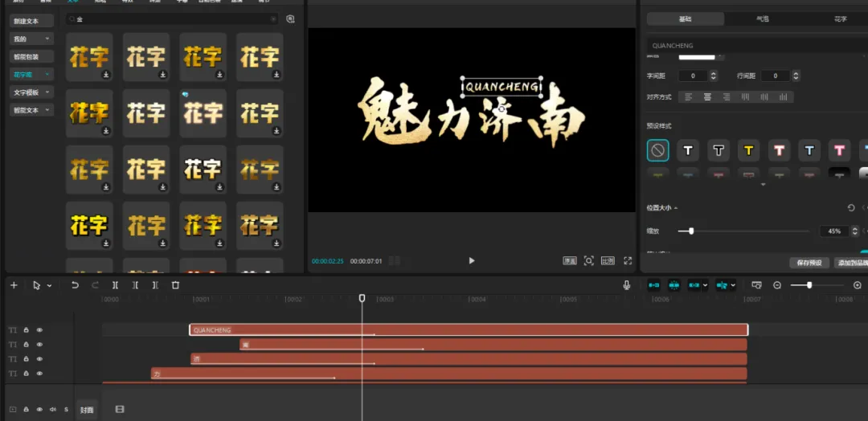Delete the selected clip with trash icon
Screen dimensions: 868x421
[x=175, y=285]
